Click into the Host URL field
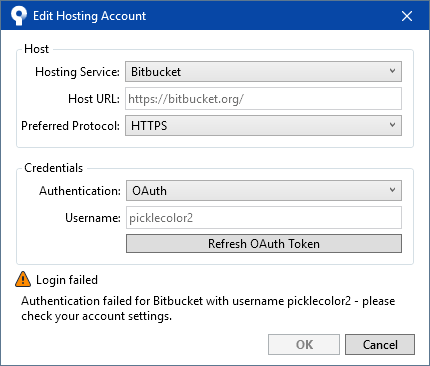The image size is (430, 366). pyautogui.click(x=263, y=99)
